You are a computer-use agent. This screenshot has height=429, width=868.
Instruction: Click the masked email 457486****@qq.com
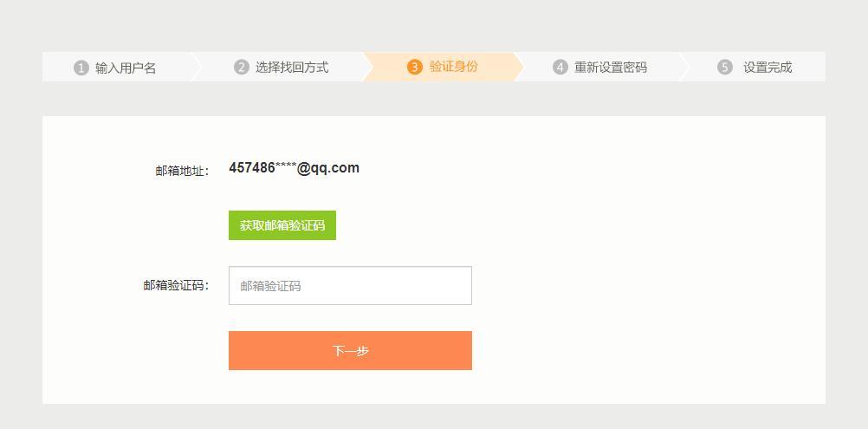pyautogui.click(x=294, y=168)
